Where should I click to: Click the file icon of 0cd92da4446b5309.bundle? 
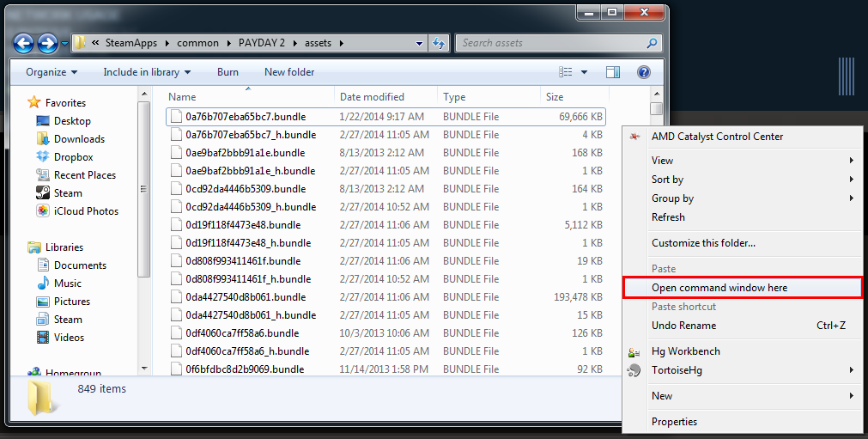coord(177,189)
